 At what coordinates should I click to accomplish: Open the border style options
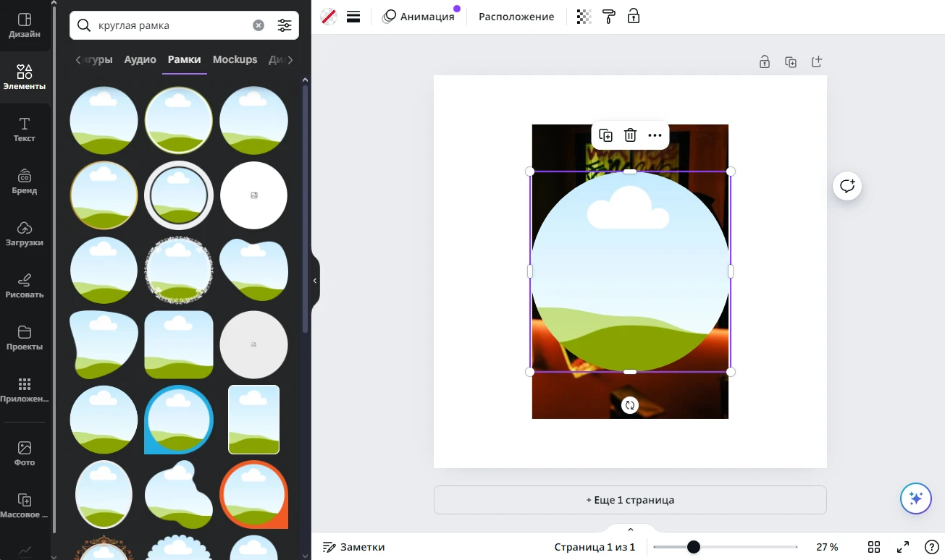pos(353,17)
